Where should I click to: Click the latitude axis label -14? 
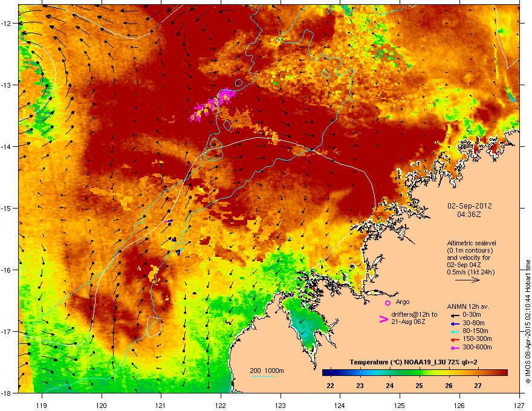tap(6, 147)
